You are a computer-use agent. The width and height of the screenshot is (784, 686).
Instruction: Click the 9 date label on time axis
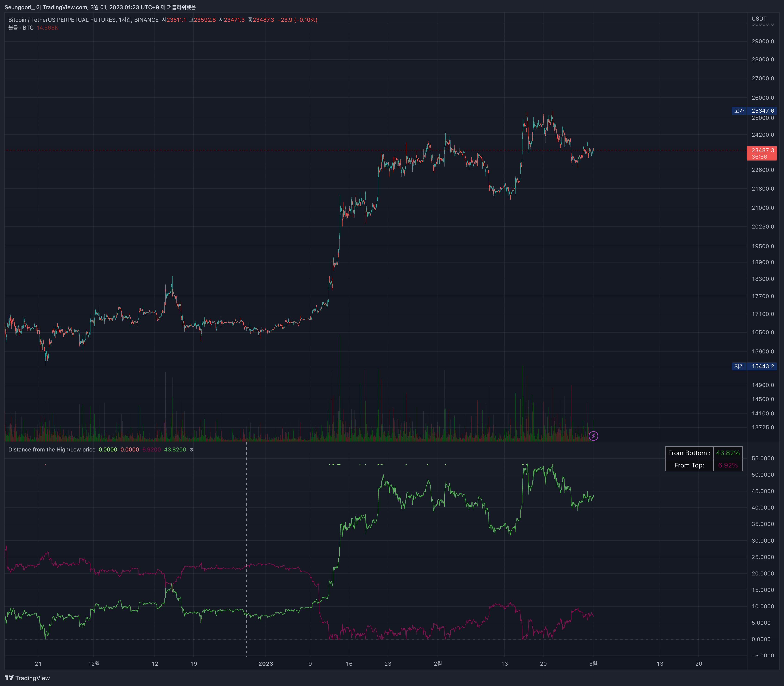point(310,664)
